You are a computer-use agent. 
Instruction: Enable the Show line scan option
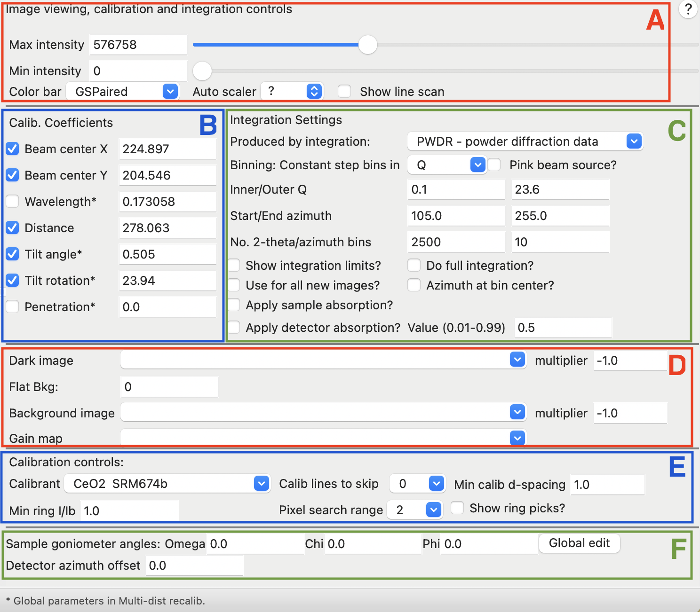(x=344, y=91)
